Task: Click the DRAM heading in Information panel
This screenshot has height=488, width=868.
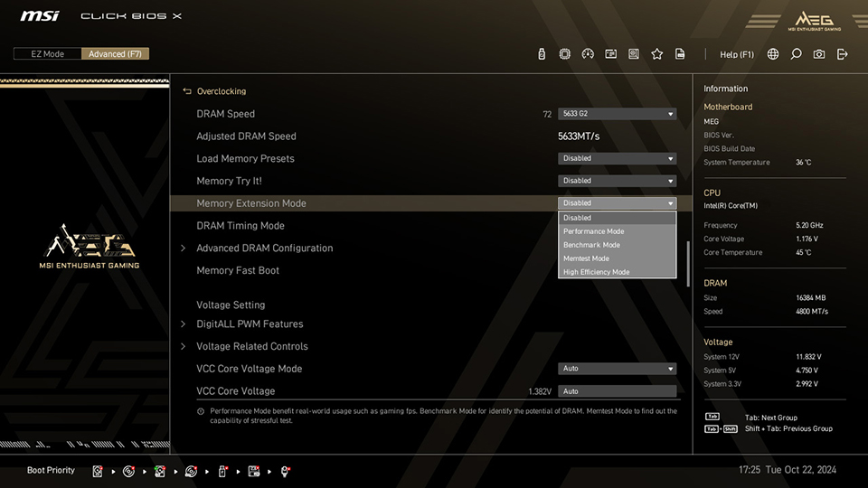Action: click(715, 283)
